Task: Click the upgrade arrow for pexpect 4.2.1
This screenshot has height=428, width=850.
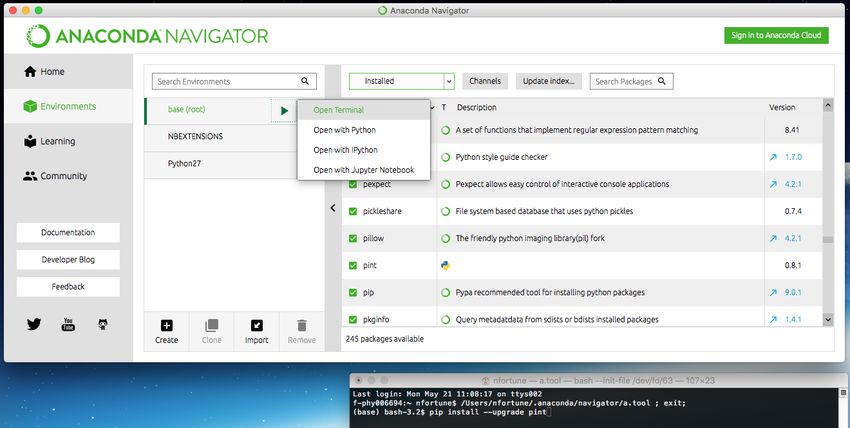Action: (x=773, y=184)
